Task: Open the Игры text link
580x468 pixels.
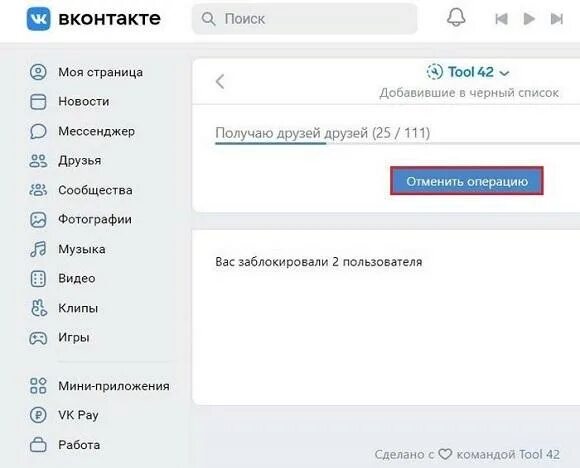Action: click(x=74, y=337)
